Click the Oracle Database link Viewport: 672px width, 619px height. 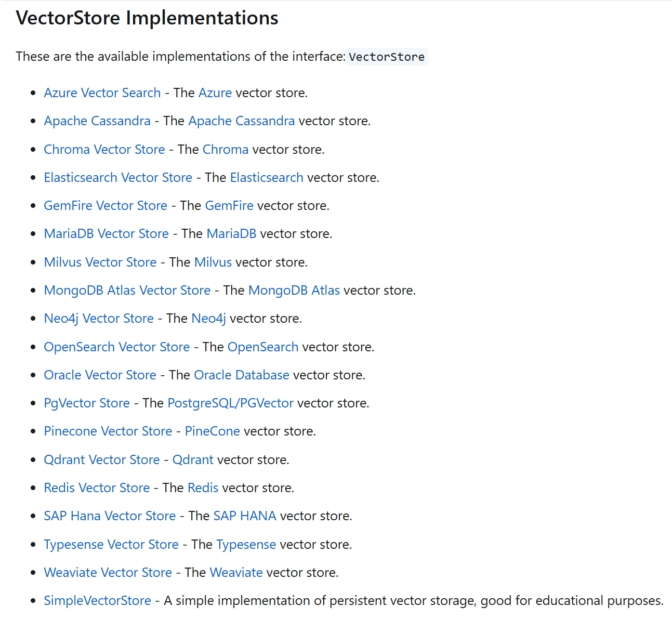tap(242, 375)
